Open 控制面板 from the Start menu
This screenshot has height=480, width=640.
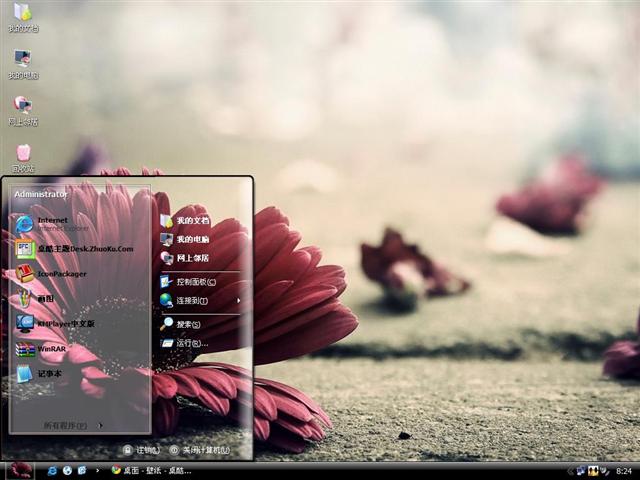195,282
